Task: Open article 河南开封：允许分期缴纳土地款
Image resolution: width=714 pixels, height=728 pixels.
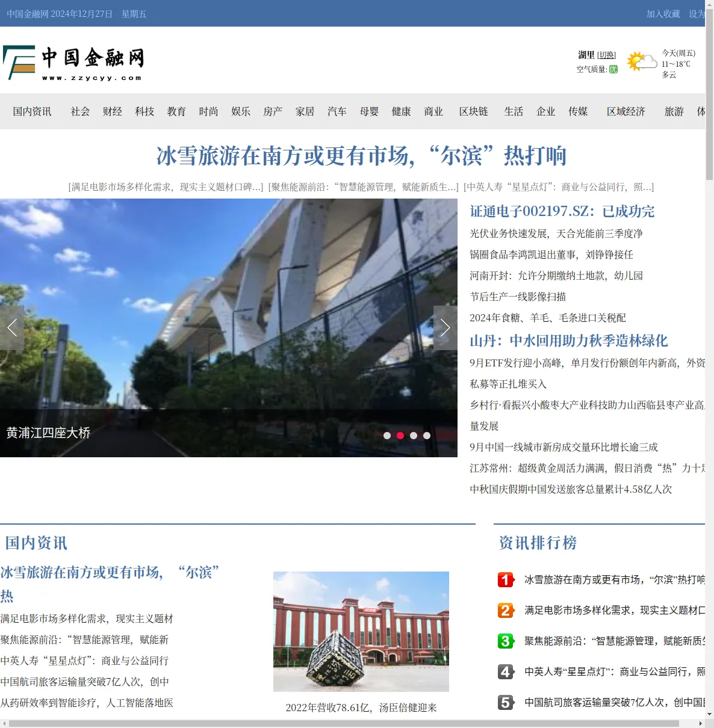Action: pyautogui.click(x=556, y=276)
